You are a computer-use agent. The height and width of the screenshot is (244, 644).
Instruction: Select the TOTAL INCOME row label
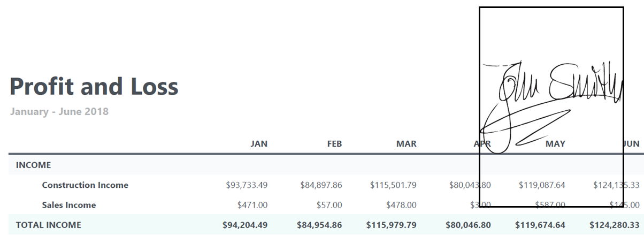point(49,225)
